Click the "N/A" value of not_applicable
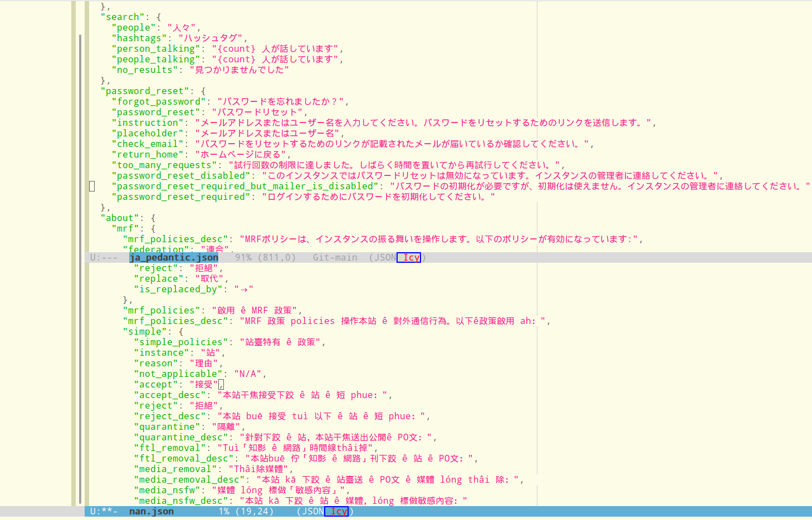This screenshot has width=812, height=520. point(248,374)
